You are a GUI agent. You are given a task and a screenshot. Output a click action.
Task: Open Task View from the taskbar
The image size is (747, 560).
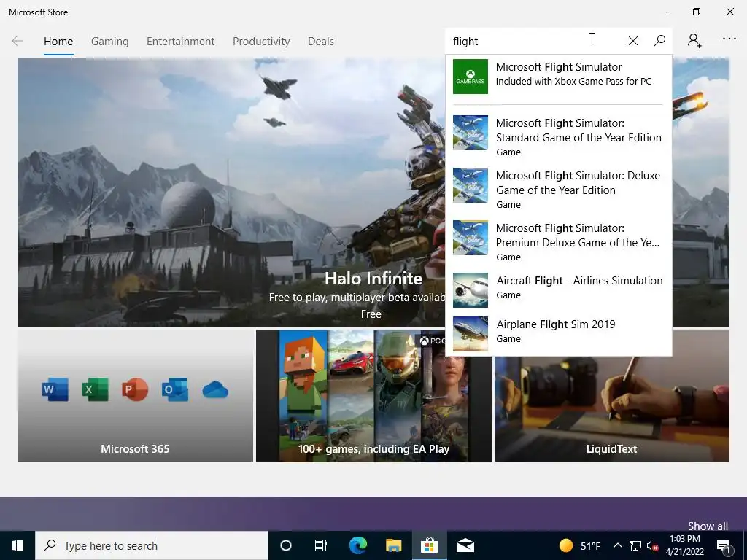coord(321,545)
